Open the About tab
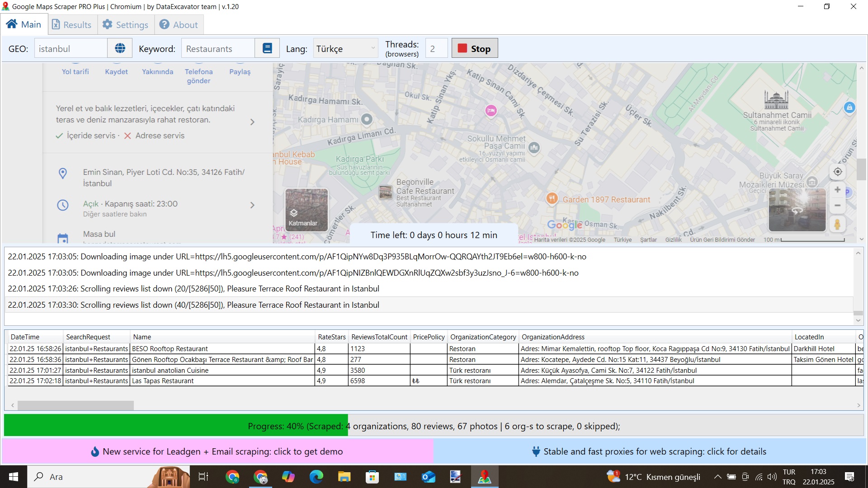Screen dimensions: 868x488 179,25
